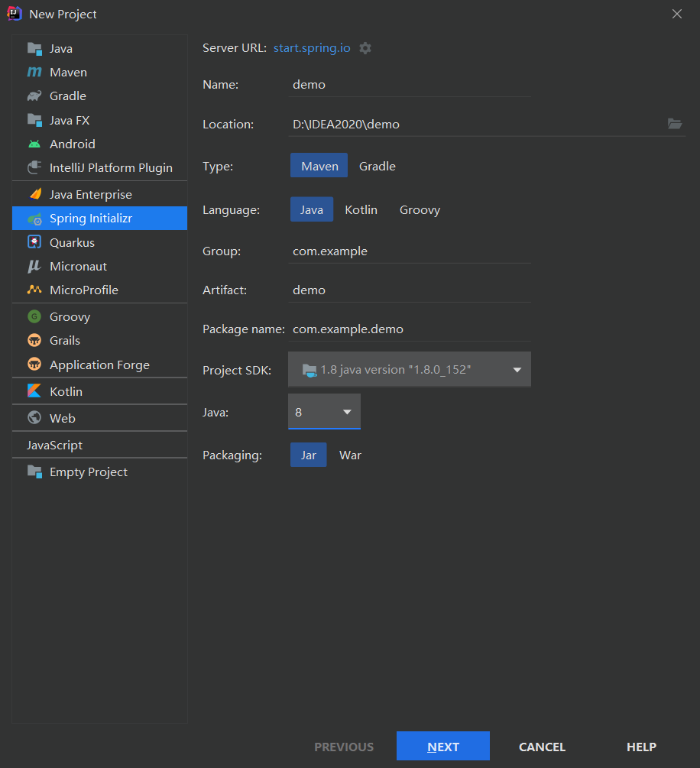This screenshot has height=768, width=700.
Task: Click the Web globe icon
Action: point(34,418)
